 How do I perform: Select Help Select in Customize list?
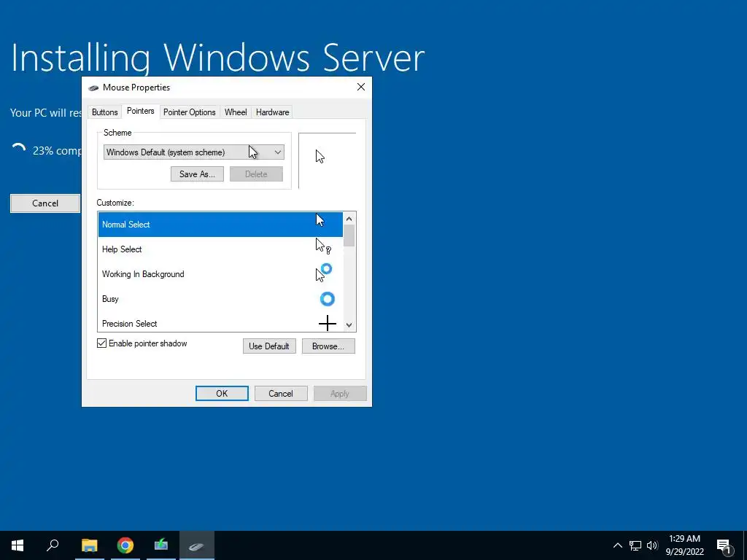220,249
